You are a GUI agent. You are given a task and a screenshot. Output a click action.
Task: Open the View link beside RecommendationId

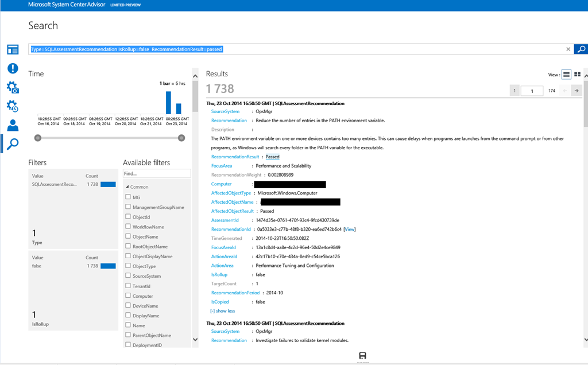350,230
